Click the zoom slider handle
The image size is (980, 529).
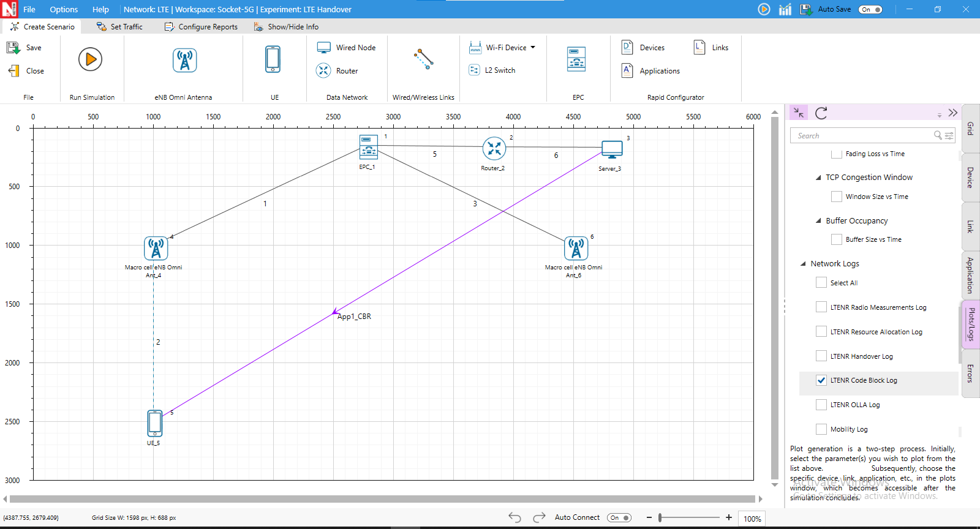[660, 518]
